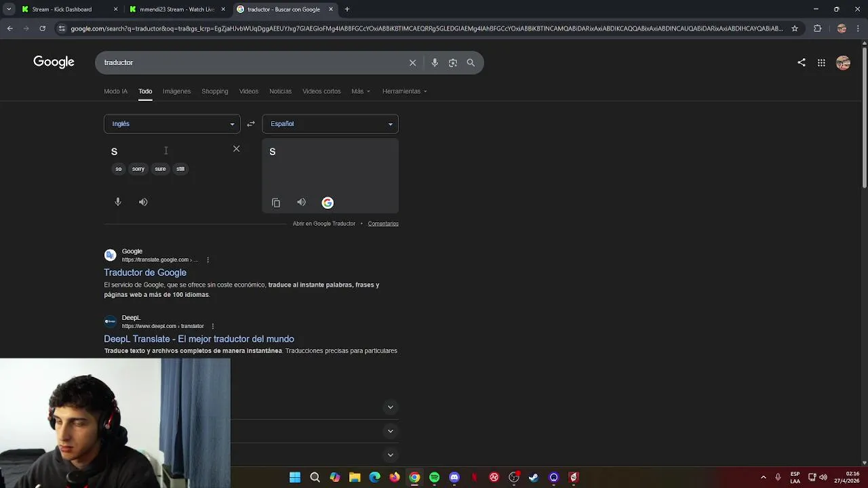Image resolution: width=868 pixels, height=488 pixels.
Task: Choose the "so" suggestion chip
Action: tap(119, 169)
